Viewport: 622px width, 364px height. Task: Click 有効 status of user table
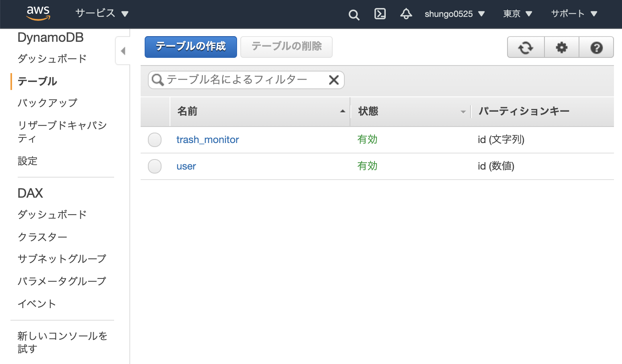click(x=367, y=166)
